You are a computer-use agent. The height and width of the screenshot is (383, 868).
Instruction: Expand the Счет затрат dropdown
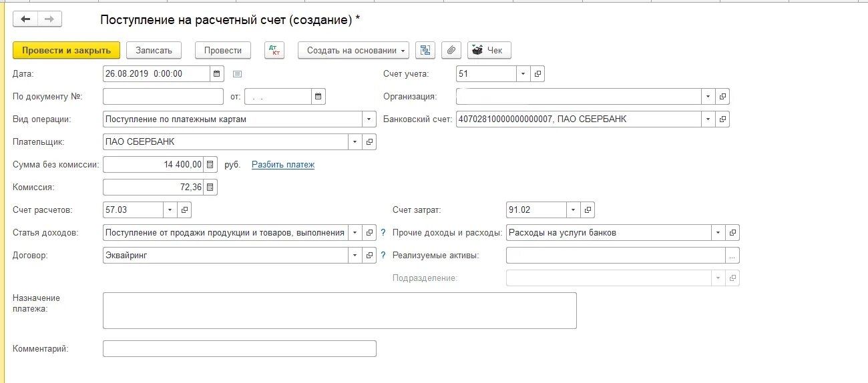[573, 210]
